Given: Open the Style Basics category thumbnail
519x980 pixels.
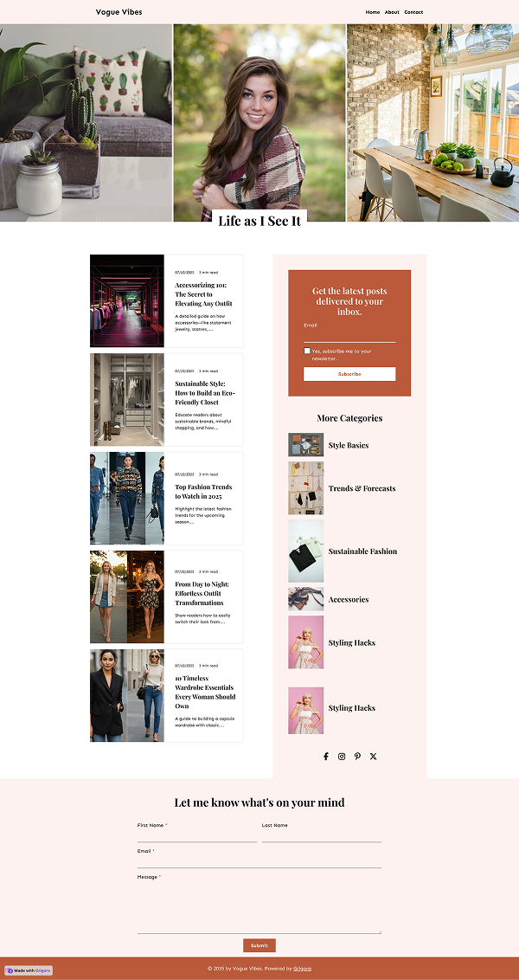Looking at the screenshot, I should click(x=306, y=445).
